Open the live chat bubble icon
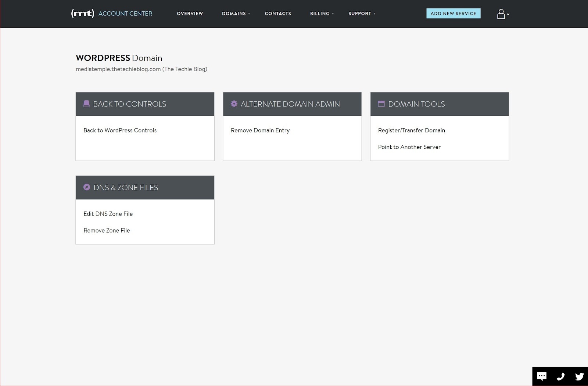The width and height of the screenshot is (588, 386). point(542,376)
